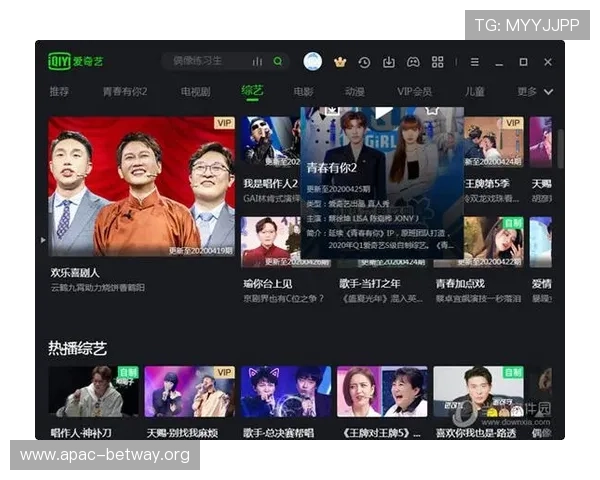Open the downloads icon
The width and height of the screenshot is (600, 480).
click(388, 62)
